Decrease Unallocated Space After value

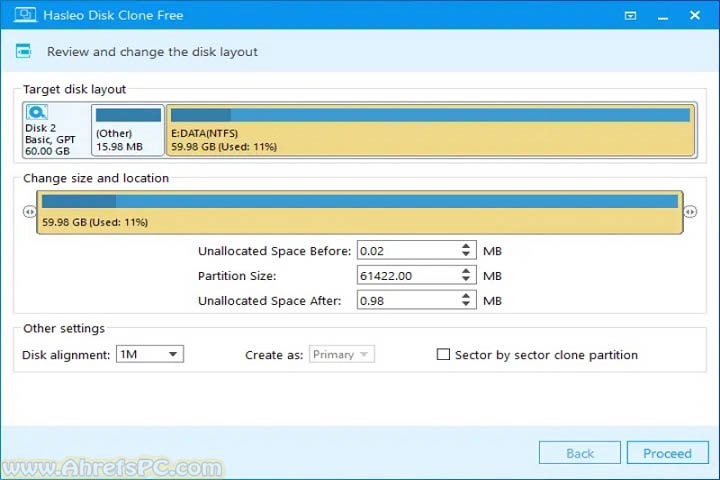pyautogui.click(x=466, y=304)
